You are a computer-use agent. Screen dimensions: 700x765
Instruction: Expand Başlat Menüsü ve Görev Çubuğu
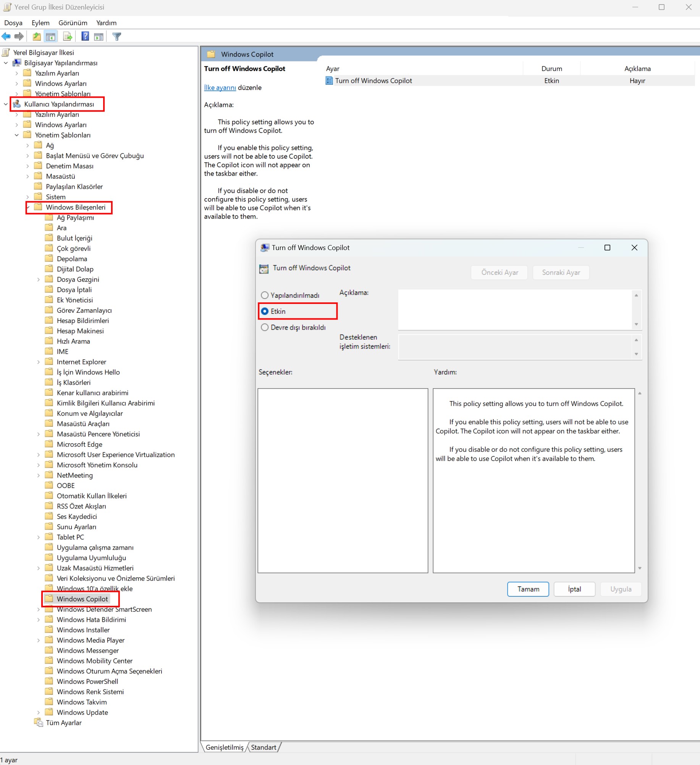[27, 156]
